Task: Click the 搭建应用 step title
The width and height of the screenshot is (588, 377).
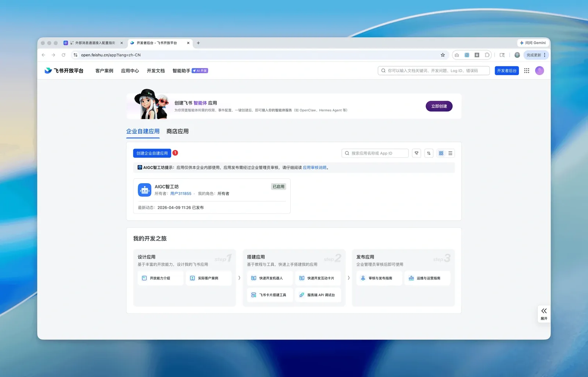Action: click(256, 257)
